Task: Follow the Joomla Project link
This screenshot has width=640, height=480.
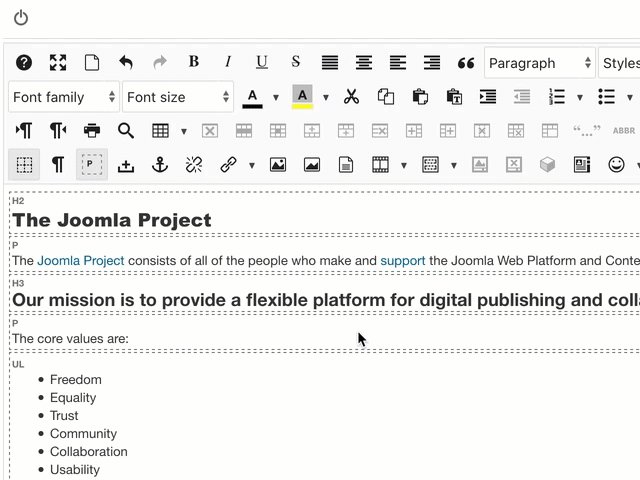Action: coord(81,261)
